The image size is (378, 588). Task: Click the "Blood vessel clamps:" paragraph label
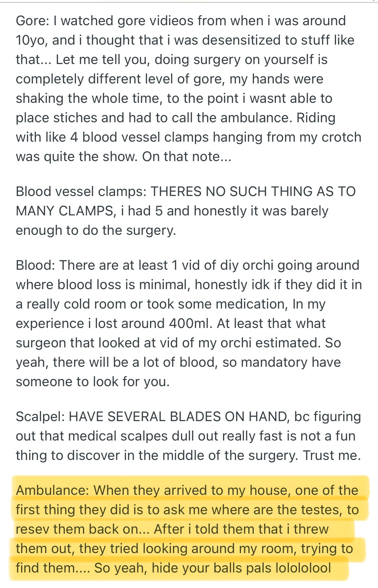[81, 191]
